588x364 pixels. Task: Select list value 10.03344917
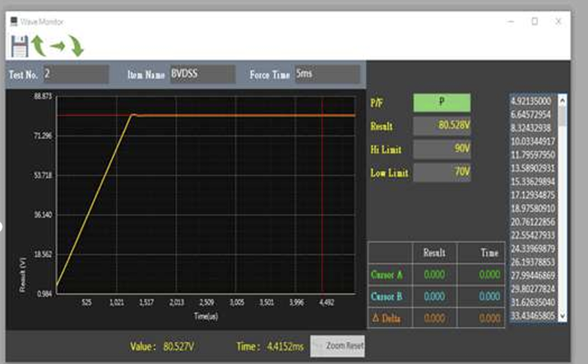[x=533, y=141]
